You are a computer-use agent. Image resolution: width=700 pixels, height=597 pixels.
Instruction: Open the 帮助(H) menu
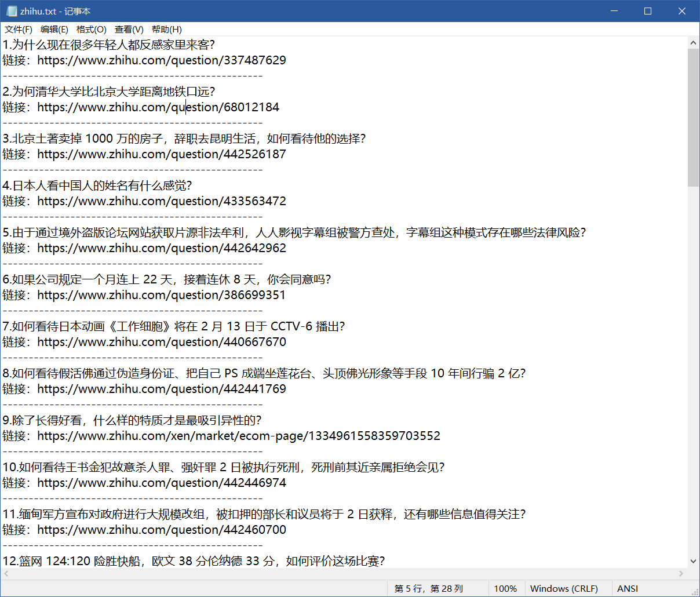tap(167, 30)
